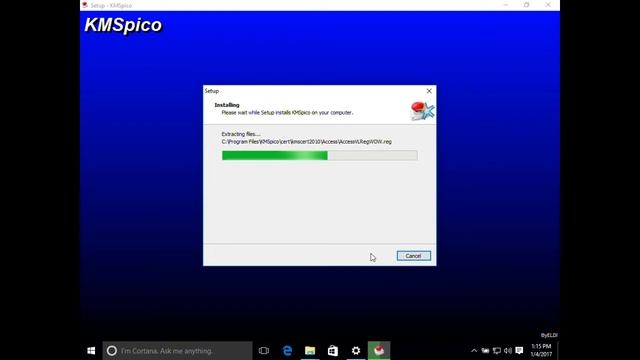Viewport: 640px width, 360px height.
Task: Click the large KMSpico banner title
Action: coord(123,25)
